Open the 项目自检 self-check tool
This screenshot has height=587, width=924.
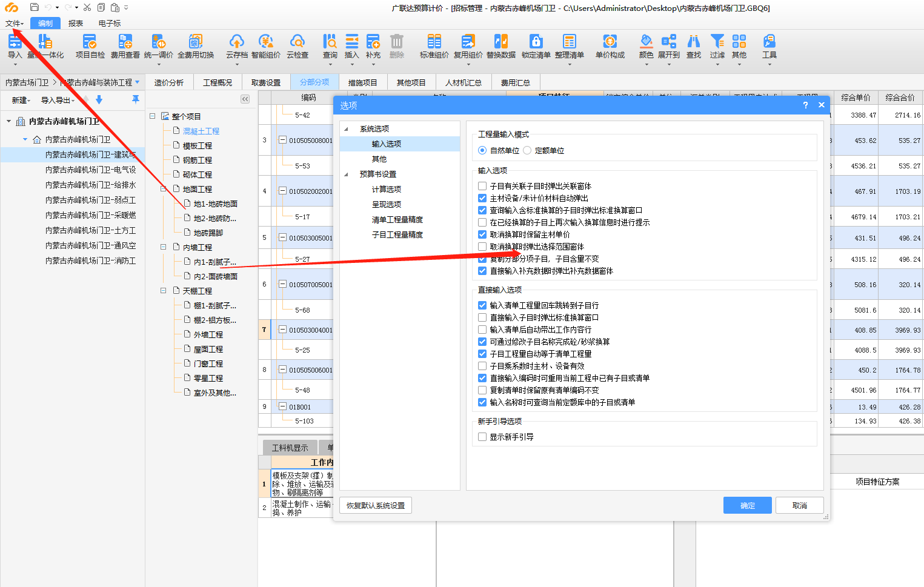(90, 46)
